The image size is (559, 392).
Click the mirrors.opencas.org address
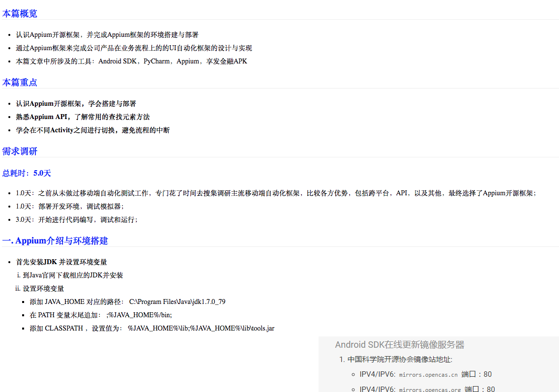pos(430,389)
